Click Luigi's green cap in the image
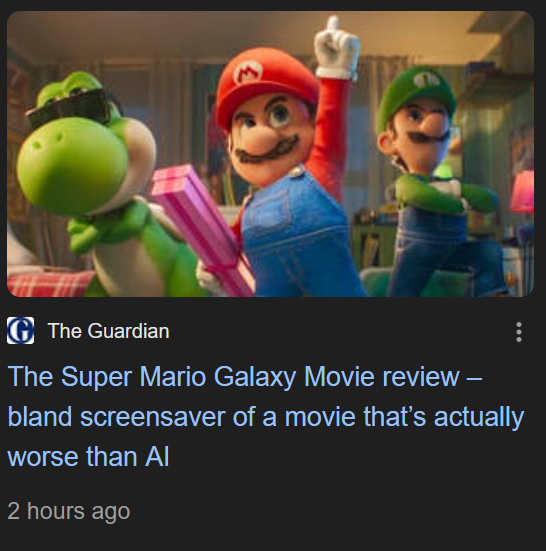546x551 pixels. [416, 95]
